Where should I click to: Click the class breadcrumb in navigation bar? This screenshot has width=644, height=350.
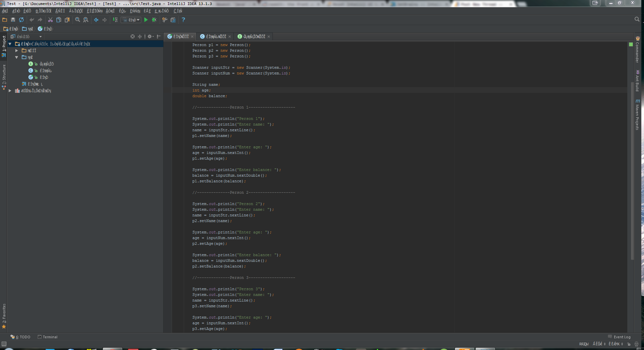pos(45,29)
